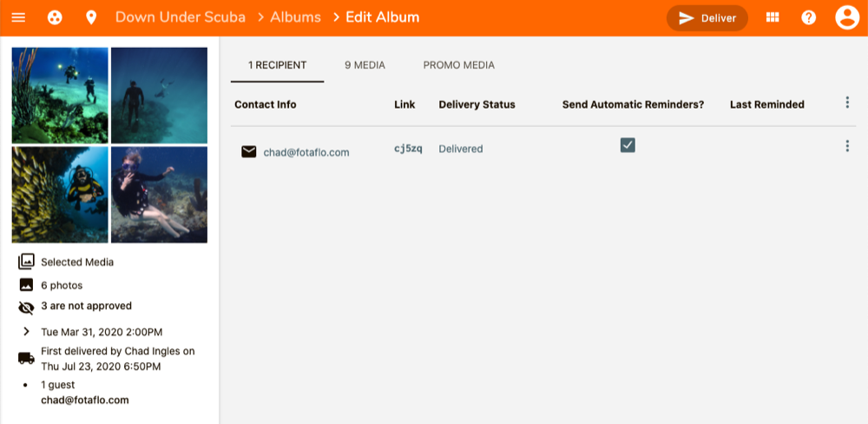Open the apps grid icon
The height and width of the screenshot is (424, 868).
tap(773, 17)
